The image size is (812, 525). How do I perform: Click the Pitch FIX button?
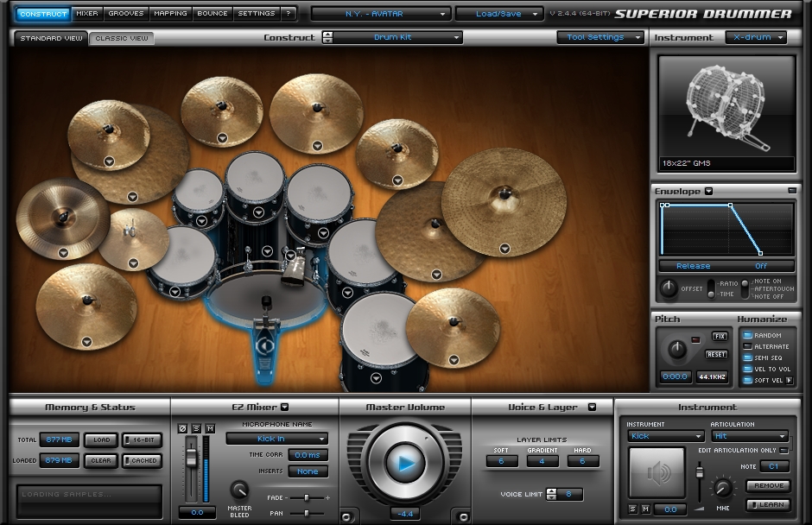click(720, 337)
